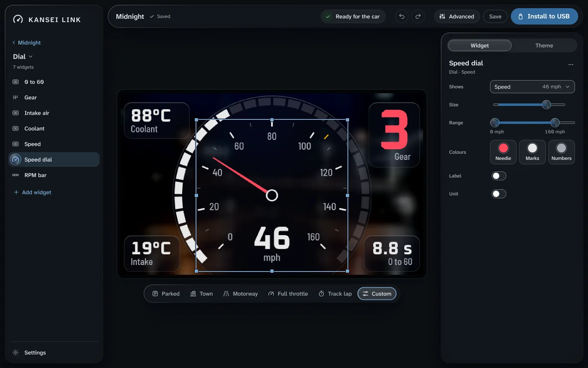Viewport: 588px width, 368px height.
Task: Select the Town preview scenario
Action: click(x=202, y=294)
